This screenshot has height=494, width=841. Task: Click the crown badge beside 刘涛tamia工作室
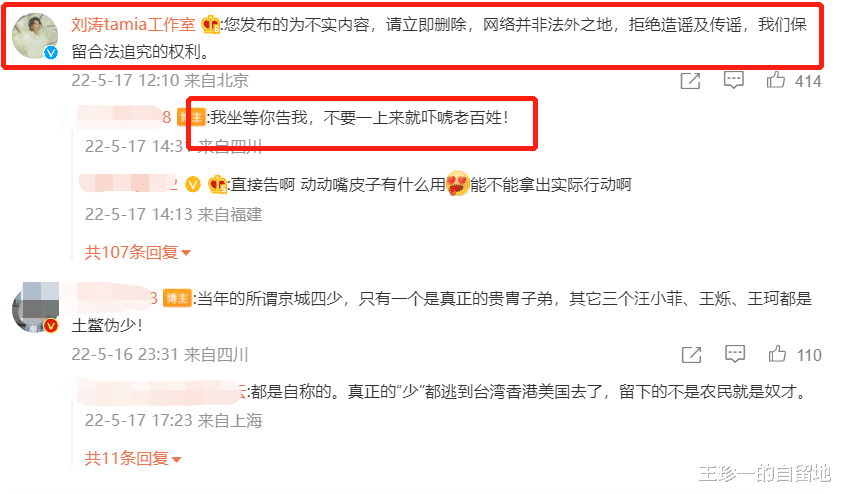[210, 25]
